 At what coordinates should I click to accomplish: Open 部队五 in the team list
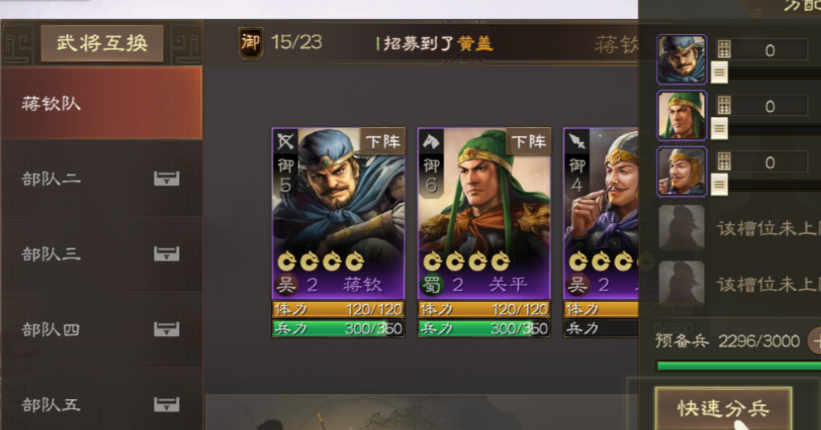tap(102, 404)
